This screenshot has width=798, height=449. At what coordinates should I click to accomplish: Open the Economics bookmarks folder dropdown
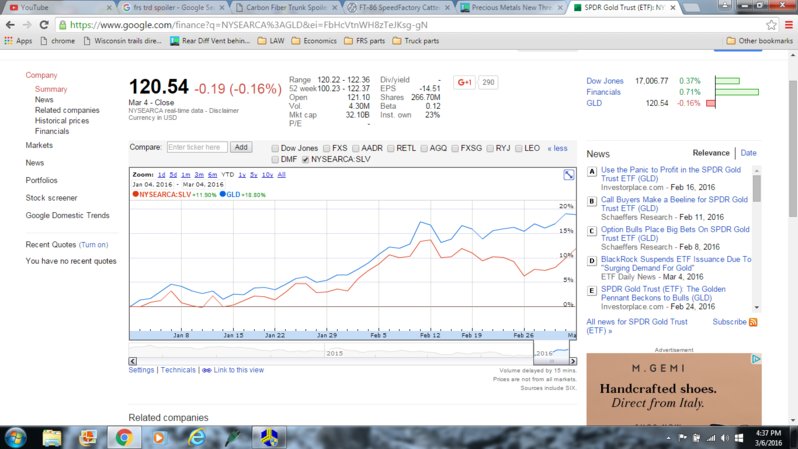click(x=314, y=41)
